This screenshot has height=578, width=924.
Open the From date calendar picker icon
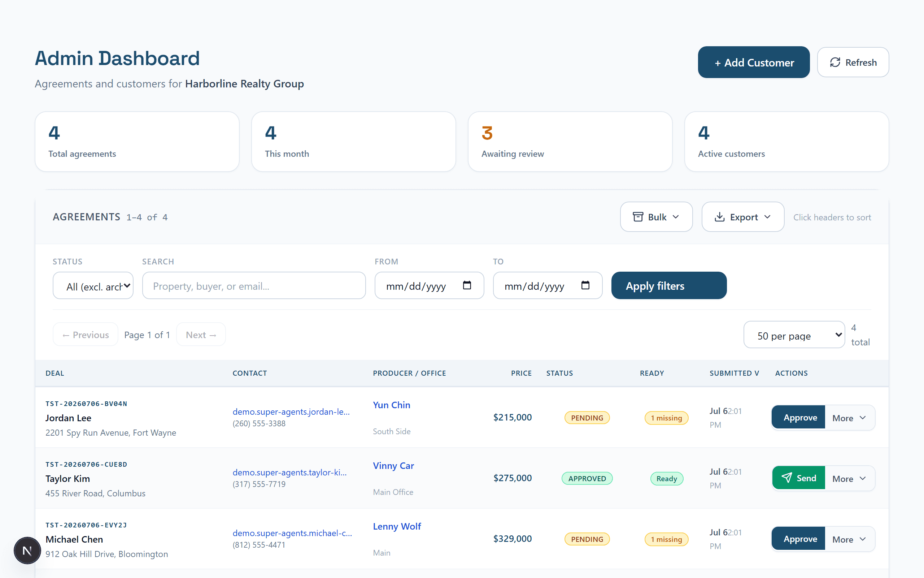pyautogui.click(x=467, y=285)
